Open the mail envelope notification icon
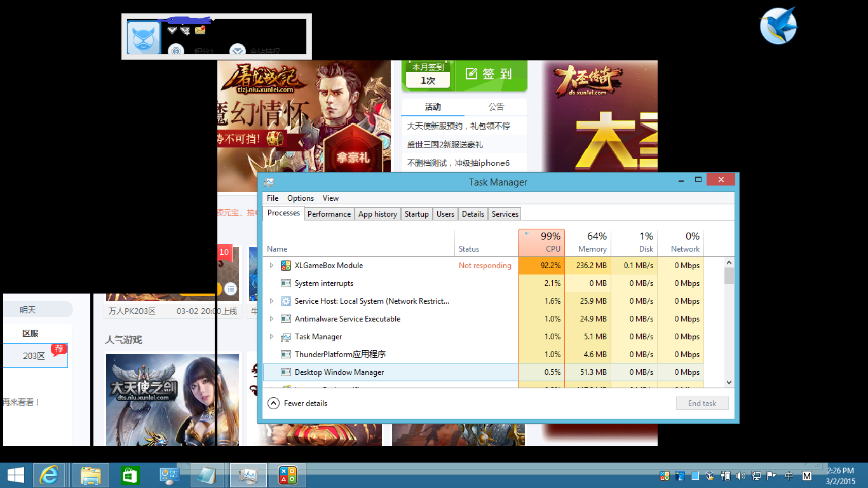 point(200,30)
